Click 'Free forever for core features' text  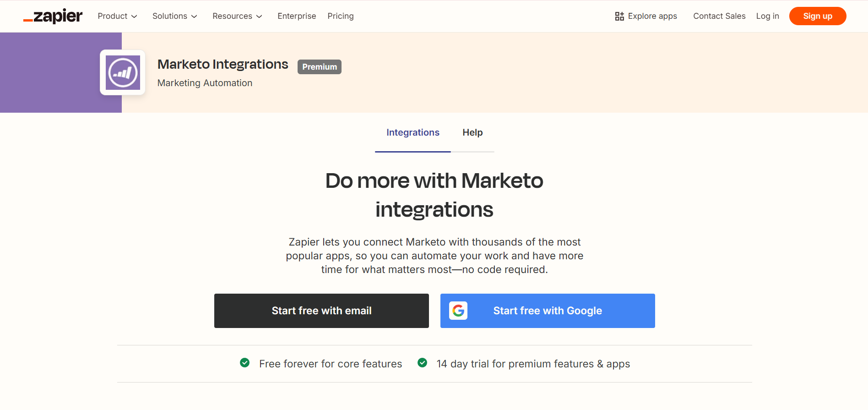(331, 364)
